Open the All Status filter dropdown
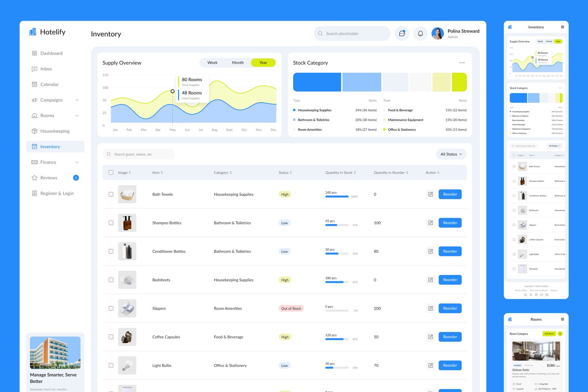This screenshot has height=392, width=588. tap(451, 154)
